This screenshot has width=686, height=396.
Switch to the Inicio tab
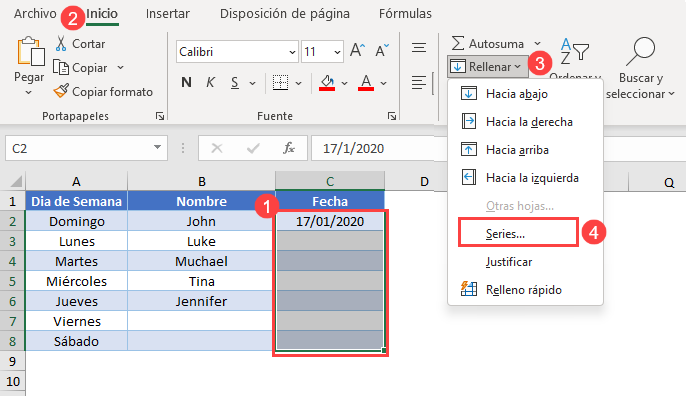(x=102, y=14)
